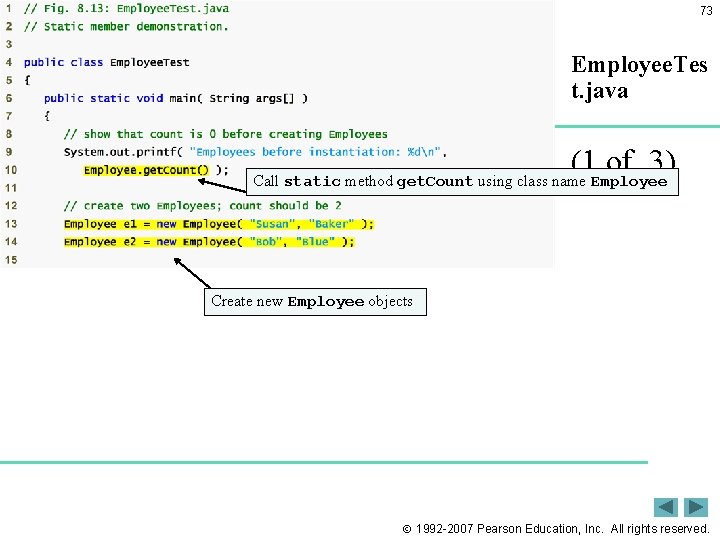The width and height of the screenshot is (720, 540).
Task: Click the opening brace on line 7
Action: tap(47, 116)
